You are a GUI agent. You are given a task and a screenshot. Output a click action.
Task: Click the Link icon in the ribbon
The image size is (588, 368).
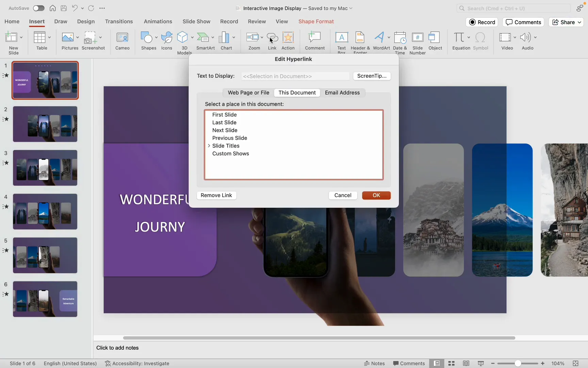point(272,37)
